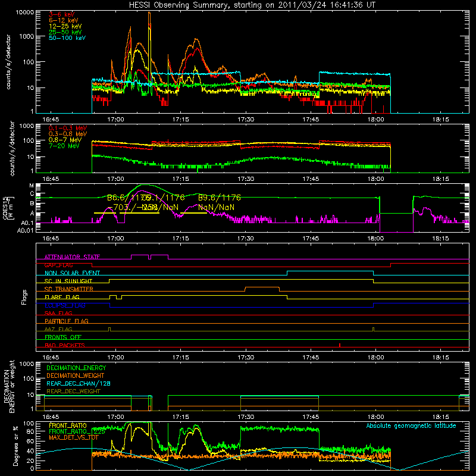This screenshot has width=476, height=476.
Task: Select the SAA_FLAG label
Action: pyautogui.click(x=58, y=313)
